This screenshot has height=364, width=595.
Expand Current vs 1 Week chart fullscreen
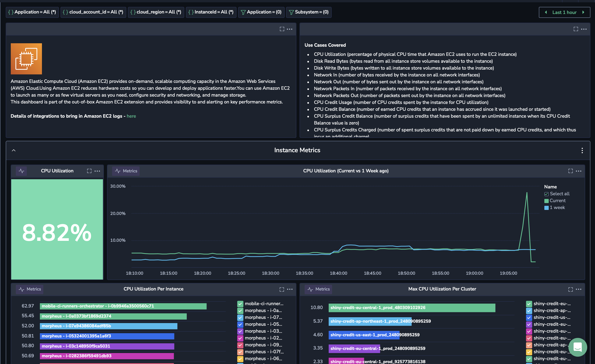[570, 171]
